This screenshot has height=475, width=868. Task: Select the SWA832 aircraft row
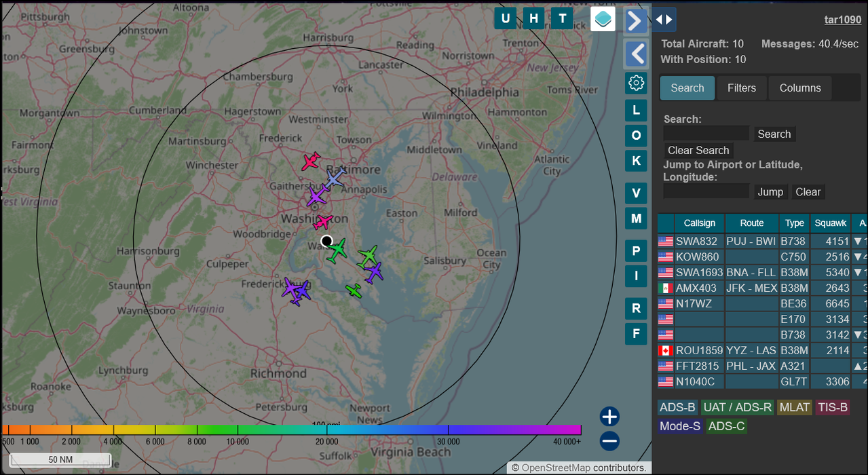point(762,241)
